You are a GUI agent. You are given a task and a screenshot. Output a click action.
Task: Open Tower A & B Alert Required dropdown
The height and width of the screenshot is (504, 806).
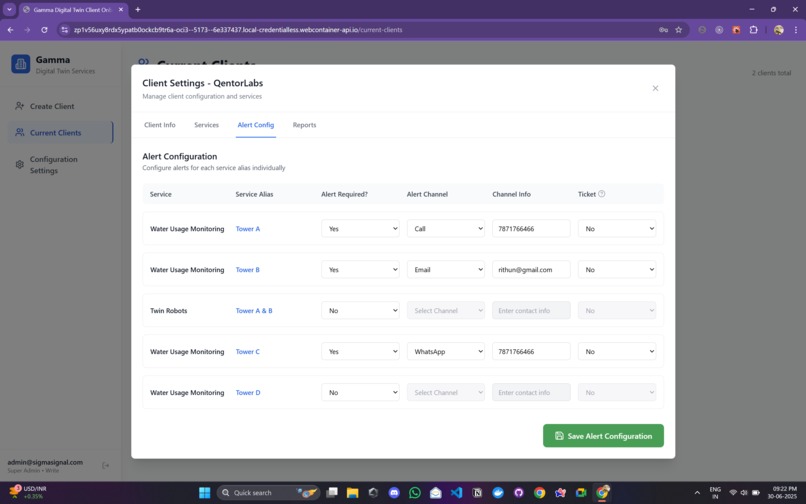360,310
